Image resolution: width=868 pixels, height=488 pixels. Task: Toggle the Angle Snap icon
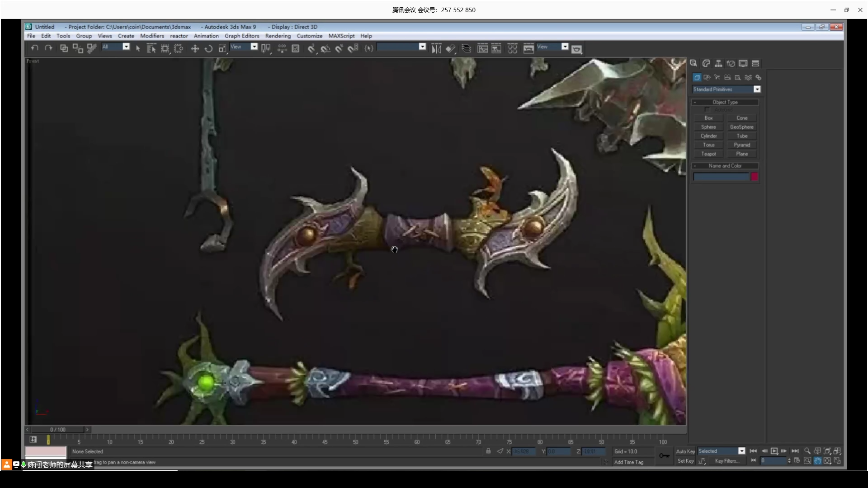point(325,48)
